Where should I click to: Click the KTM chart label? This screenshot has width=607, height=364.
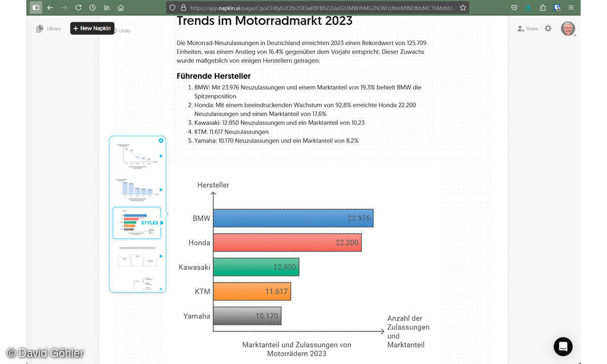coord(202,292)
